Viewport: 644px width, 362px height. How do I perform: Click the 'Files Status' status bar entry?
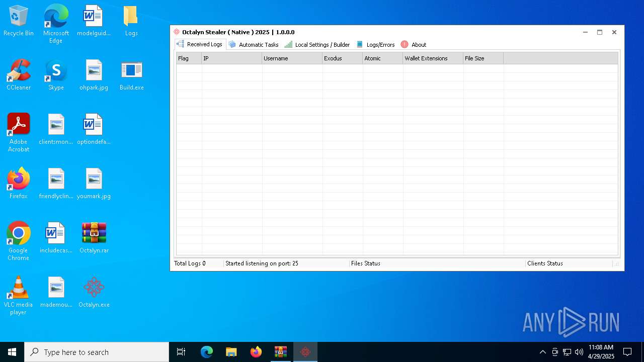(x=366, y=263)
